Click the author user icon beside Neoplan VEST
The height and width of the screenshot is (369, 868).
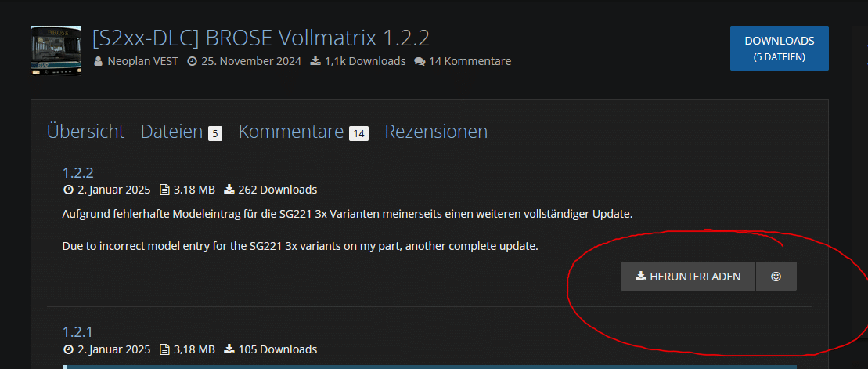pos(99,61)
